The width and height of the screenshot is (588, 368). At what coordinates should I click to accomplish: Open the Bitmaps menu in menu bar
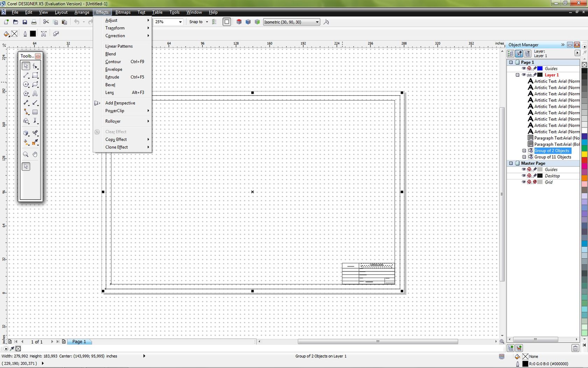click(x=123, y=12)
